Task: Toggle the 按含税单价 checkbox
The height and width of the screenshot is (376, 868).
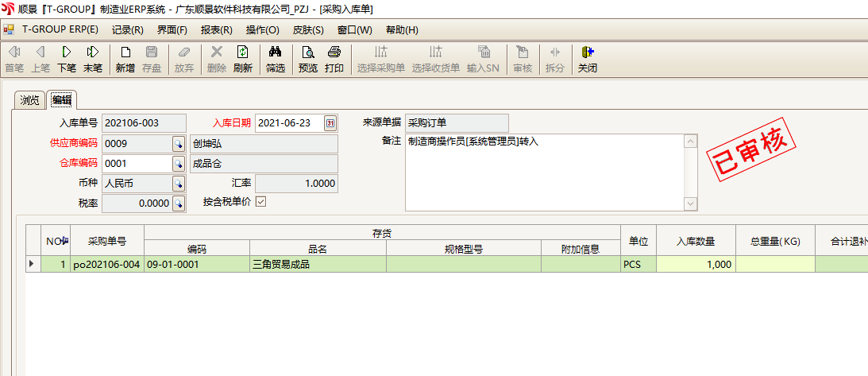Action: point(260,202)
